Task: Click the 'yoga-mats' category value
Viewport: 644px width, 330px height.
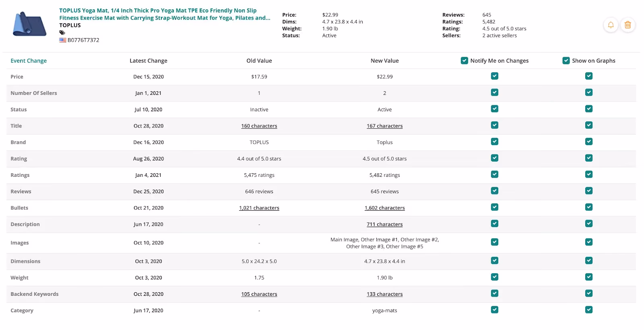Action: pos(385,311)
